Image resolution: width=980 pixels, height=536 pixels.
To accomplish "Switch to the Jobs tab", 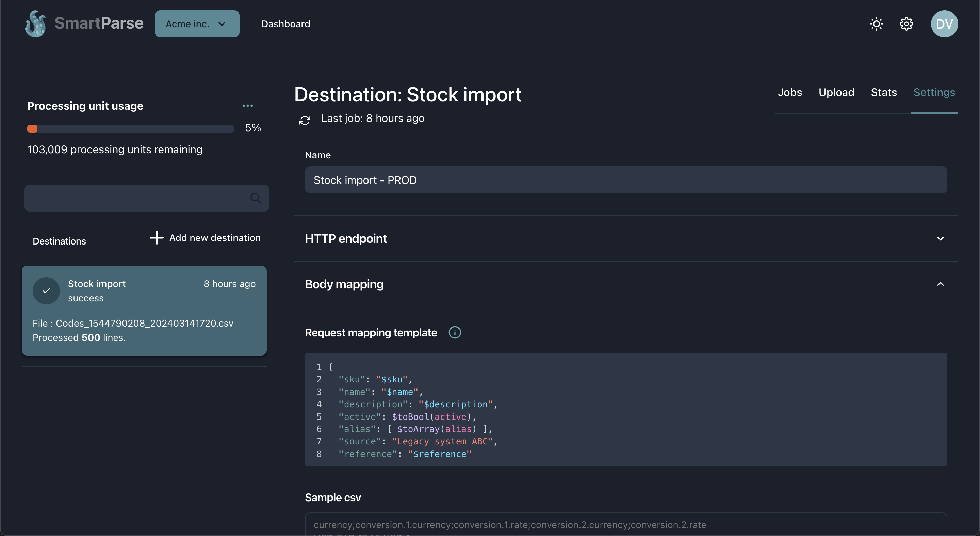I will 789,92.
